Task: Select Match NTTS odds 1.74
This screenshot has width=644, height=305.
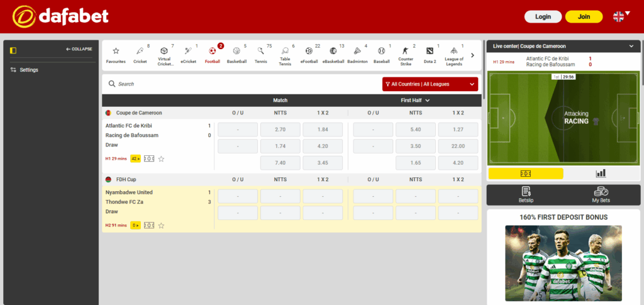Action: [280, 146]
